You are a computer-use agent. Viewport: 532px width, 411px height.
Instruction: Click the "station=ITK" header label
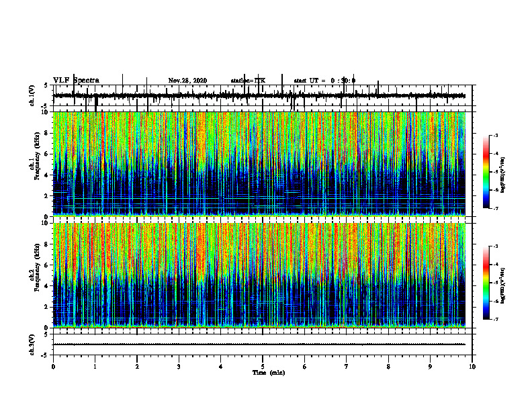pos(248,81)
